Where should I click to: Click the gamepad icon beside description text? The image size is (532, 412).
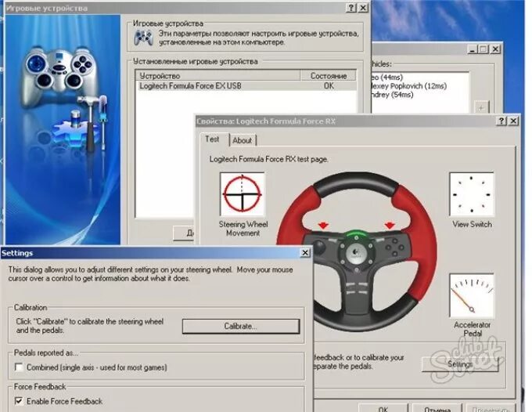pos(143,38)
